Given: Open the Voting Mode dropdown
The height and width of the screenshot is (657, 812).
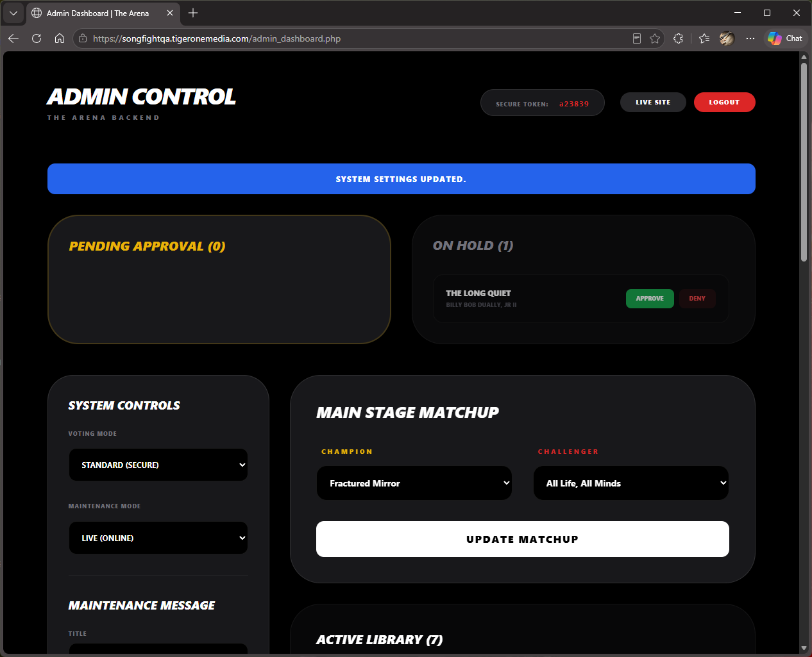Looking at the screenshot, I should pos(158,465).
